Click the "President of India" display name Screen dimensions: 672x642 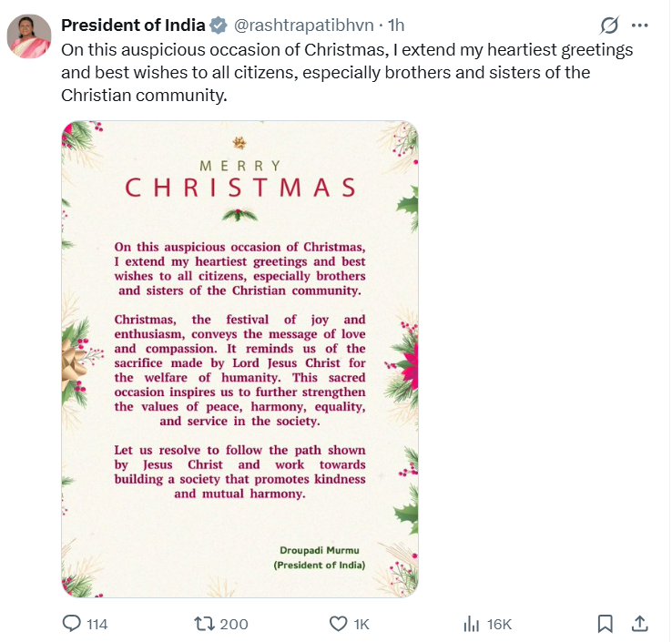coord(133,25)
